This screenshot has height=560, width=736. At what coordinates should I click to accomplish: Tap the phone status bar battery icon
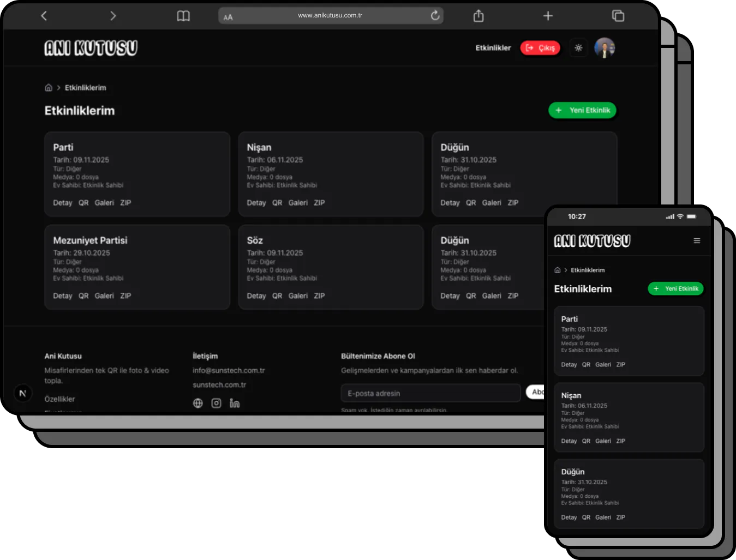pyautogui.click(x=691, y=216)
